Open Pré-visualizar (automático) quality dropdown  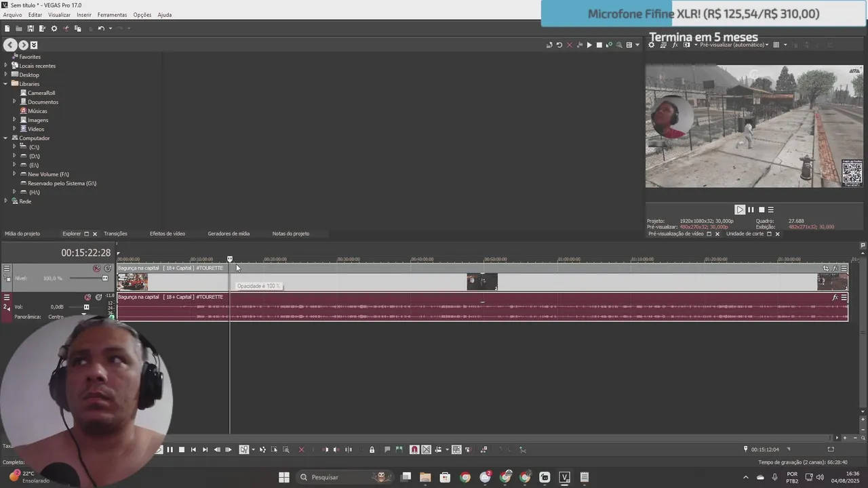pos(734,45)
